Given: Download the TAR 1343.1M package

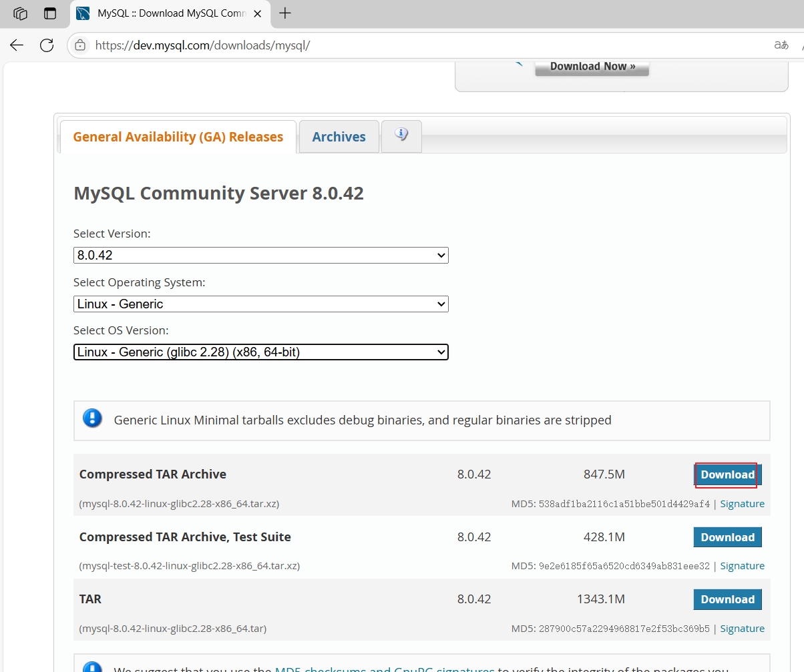Looking at the screenshot, I should [727, 599].
